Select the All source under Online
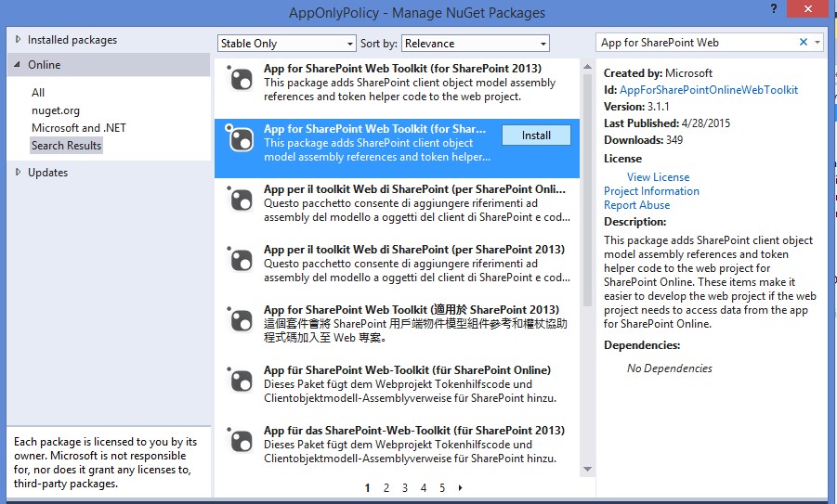This screenshot has width=837, height=504. tap(38, 92)
